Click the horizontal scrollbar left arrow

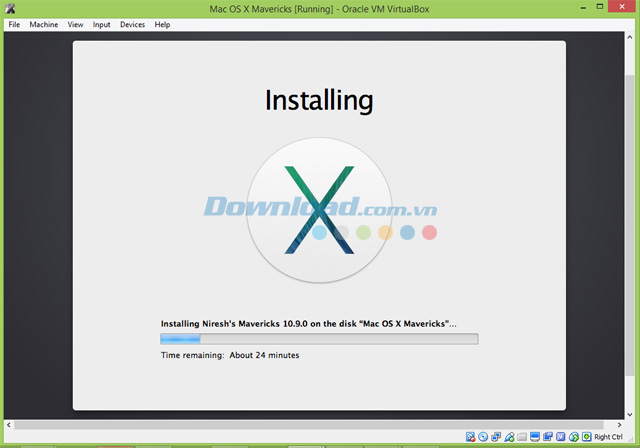pos(9,425)
